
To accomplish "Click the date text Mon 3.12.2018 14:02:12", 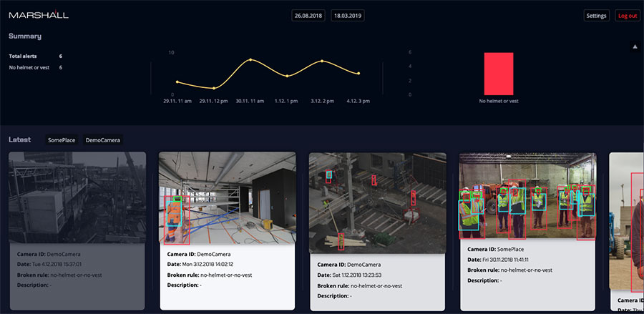I will 208,265.
